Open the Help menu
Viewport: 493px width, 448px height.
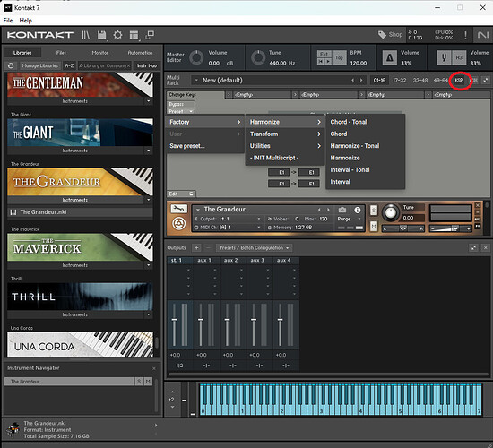(x=25, y=21)
